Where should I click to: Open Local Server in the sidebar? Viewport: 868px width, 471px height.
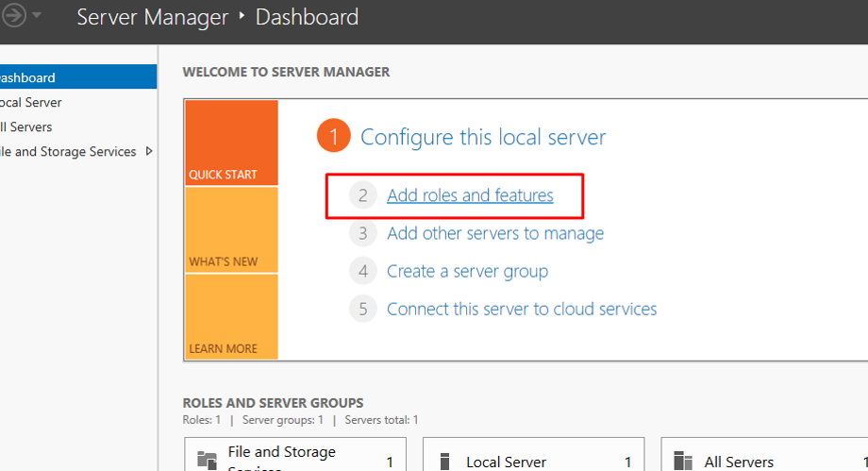pos(31,103)
